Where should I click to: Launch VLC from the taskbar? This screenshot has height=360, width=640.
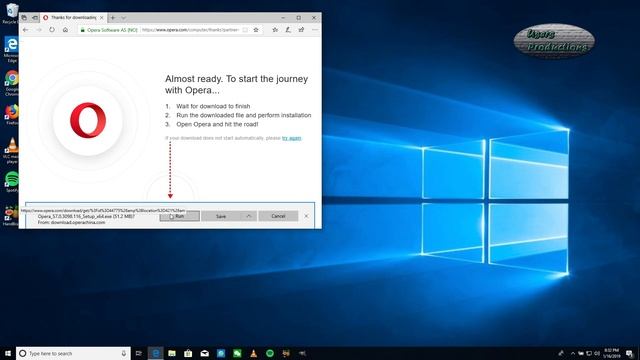253,353
